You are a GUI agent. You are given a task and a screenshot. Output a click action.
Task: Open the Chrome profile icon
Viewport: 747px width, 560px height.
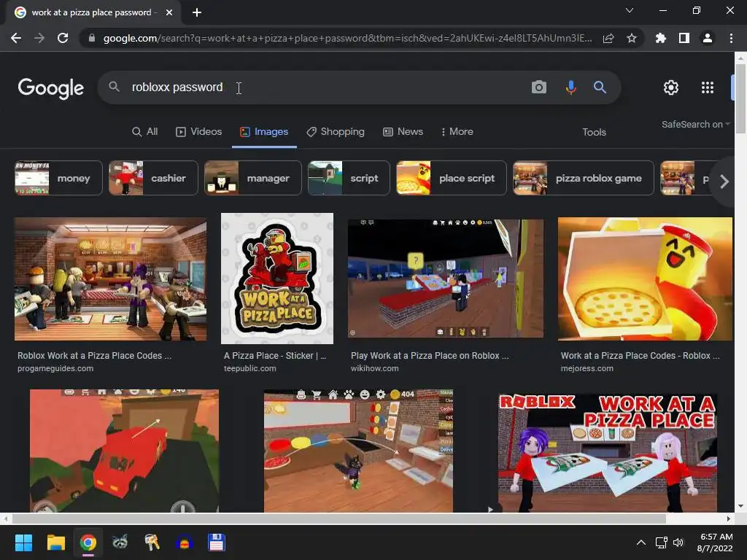tap(708, 38)
